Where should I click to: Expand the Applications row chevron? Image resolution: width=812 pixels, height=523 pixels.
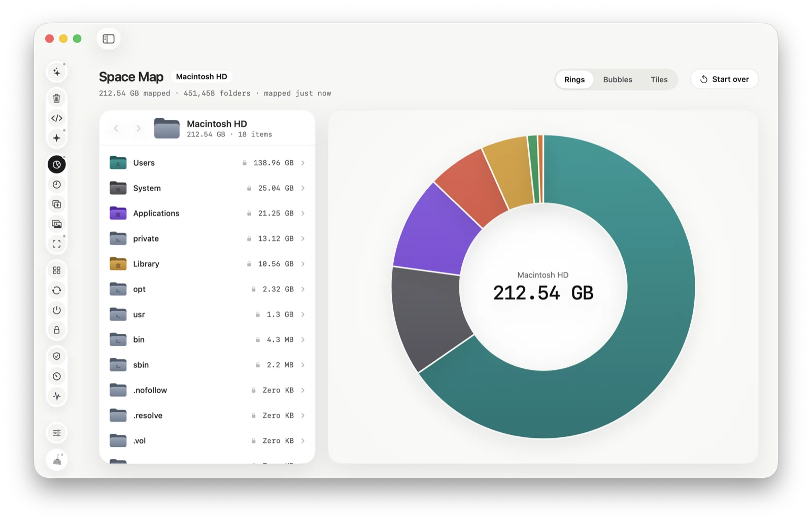tap(303, 214)
